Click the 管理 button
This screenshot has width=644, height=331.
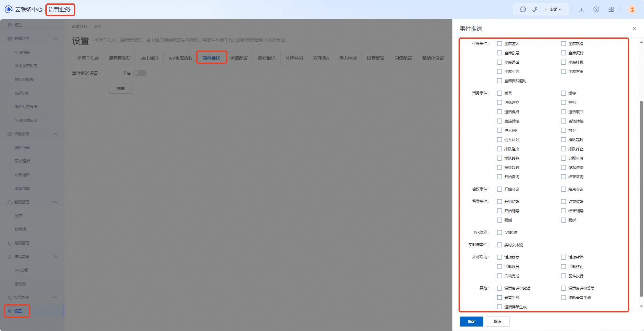pos(121,88)
